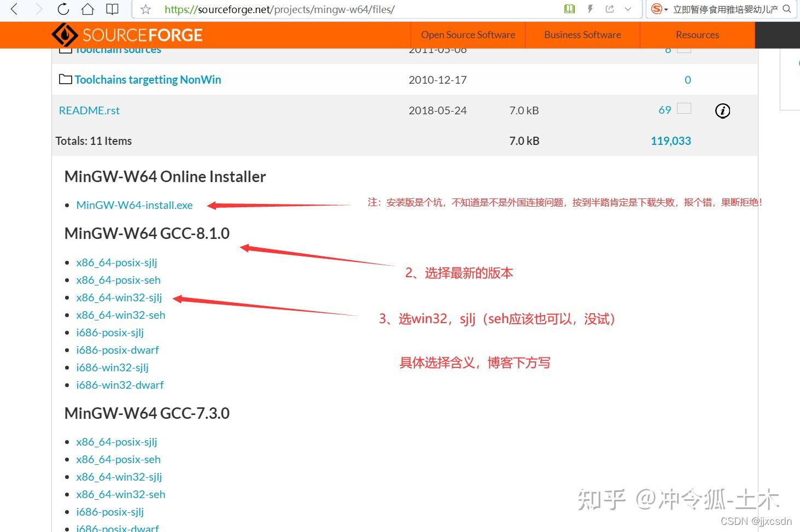Click the folder icon for Toolchains targetting NonWin

tap(65, 79)
